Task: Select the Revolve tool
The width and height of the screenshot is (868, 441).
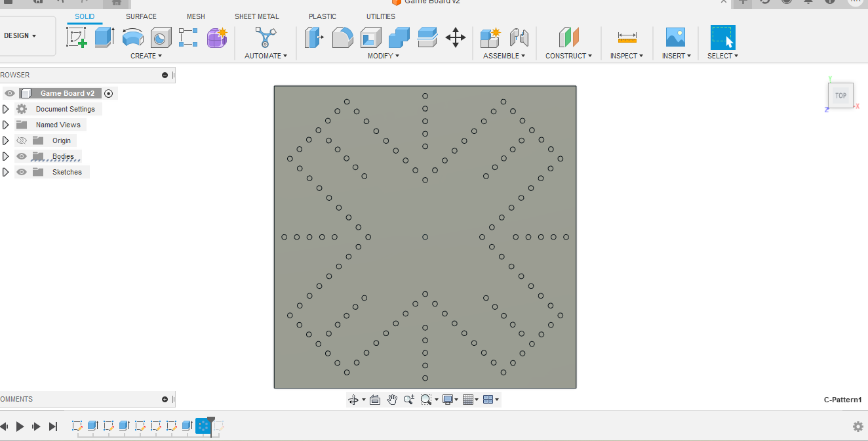Action: coord(133,37)
